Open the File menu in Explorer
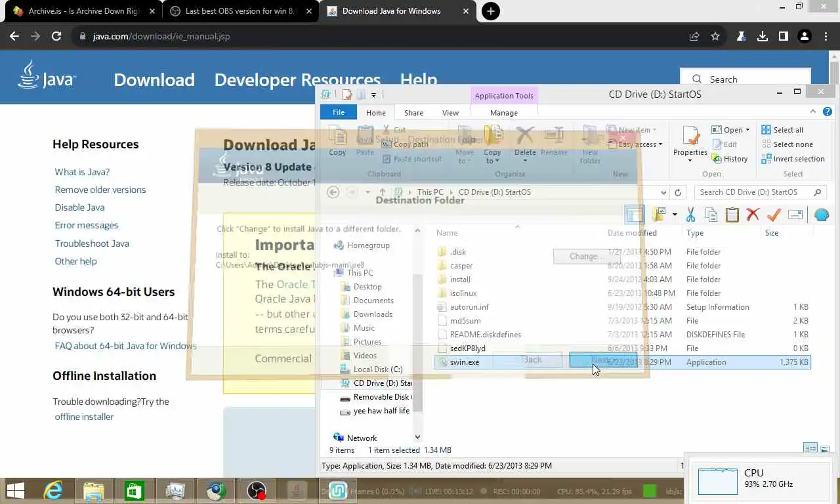Viewport: 840px width, 504px height. coord(339,112)
